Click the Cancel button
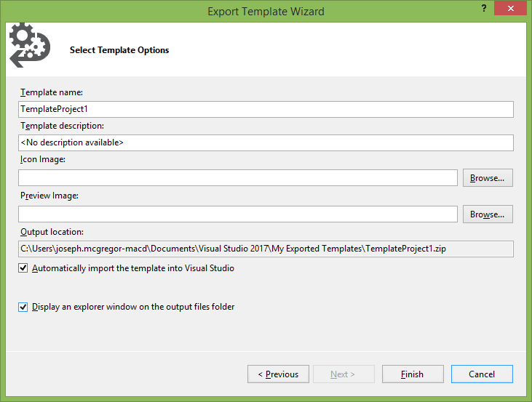 [482, 374]
